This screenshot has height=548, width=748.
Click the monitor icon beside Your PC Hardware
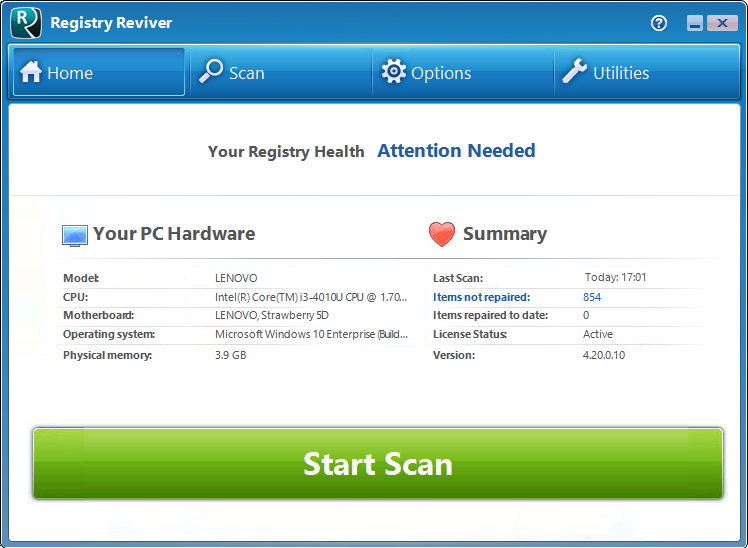point(75,236)
